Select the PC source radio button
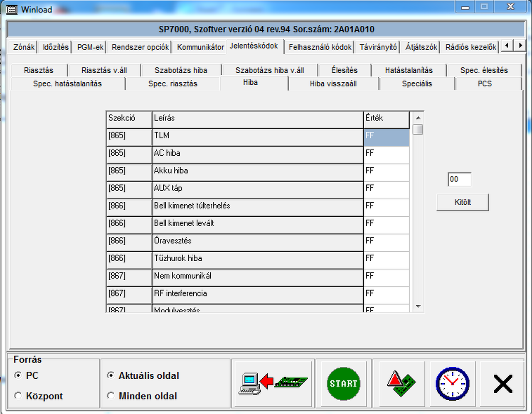The width and height of the screenshot is (532, 414). pos(18,375)
